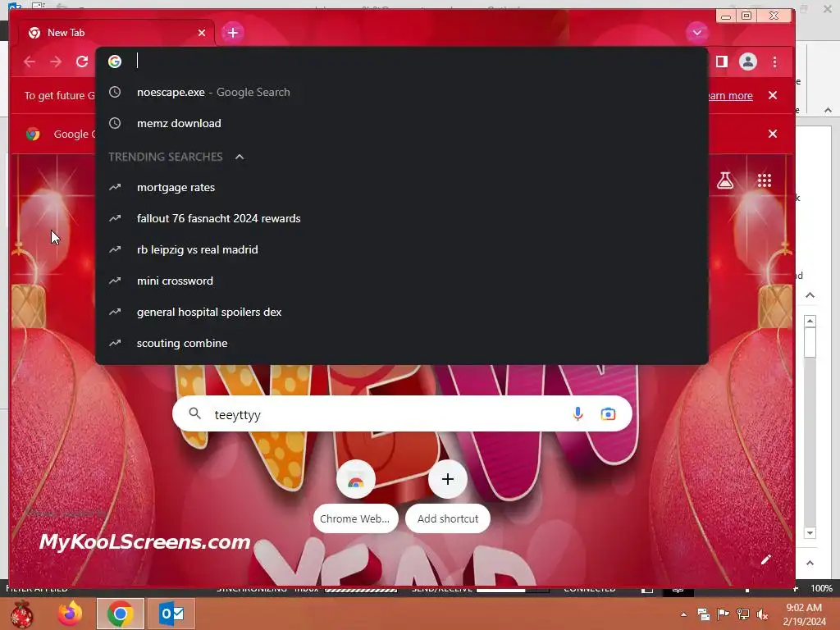Collapse Outlook pane with upper chevron
840x630 pixels.
[810, 295]
